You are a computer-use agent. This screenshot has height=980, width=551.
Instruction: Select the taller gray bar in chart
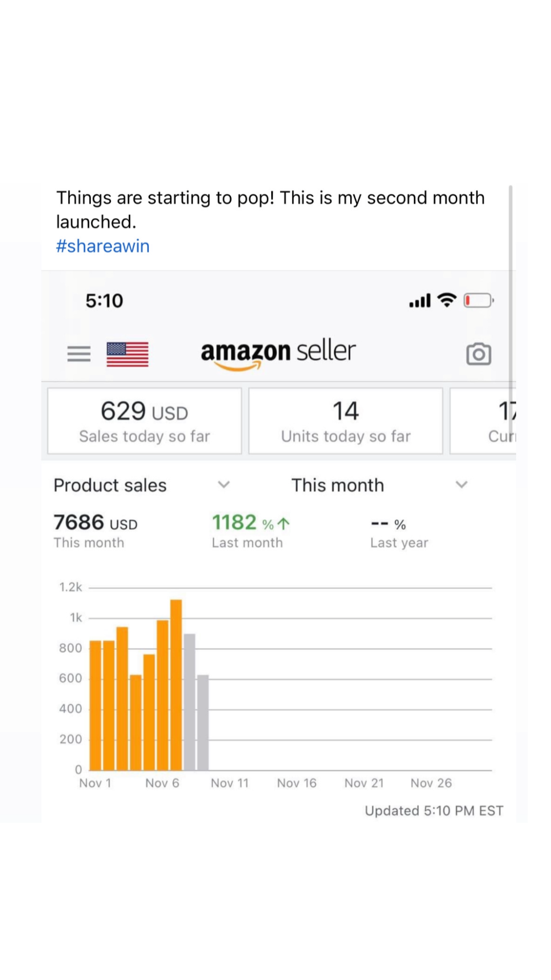(189, 702)
